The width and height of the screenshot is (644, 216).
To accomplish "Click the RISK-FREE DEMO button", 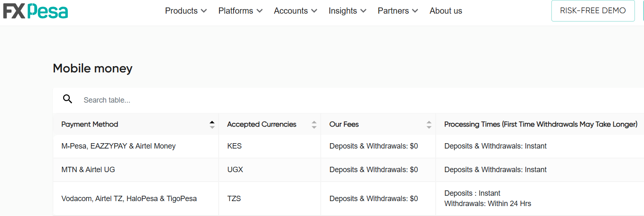I will (593, 11).
